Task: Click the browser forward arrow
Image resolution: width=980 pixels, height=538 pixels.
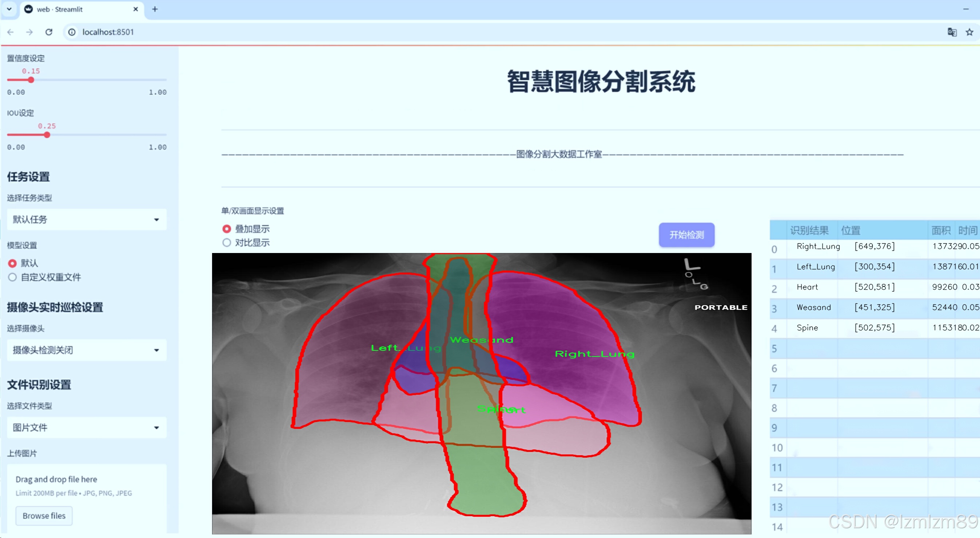Action: [29, 32]
